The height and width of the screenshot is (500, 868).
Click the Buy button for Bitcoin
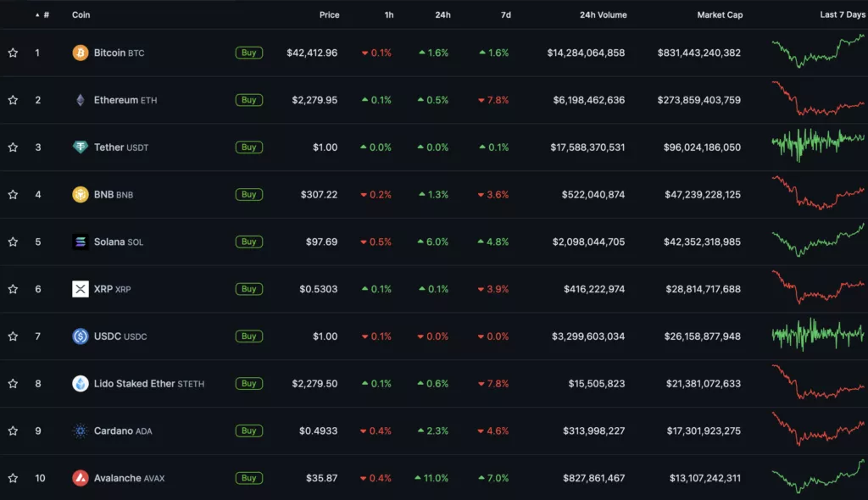[249, 53]
